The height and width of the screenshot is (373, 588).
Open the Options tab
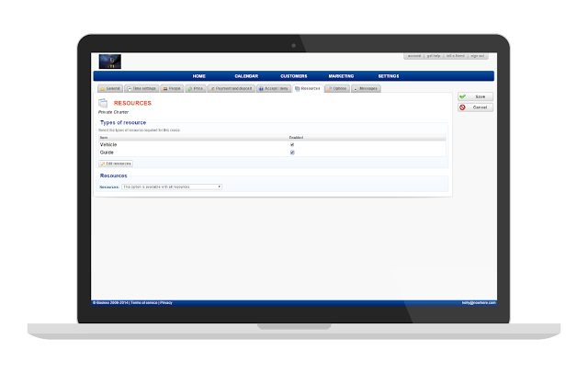tap(337, 88)
